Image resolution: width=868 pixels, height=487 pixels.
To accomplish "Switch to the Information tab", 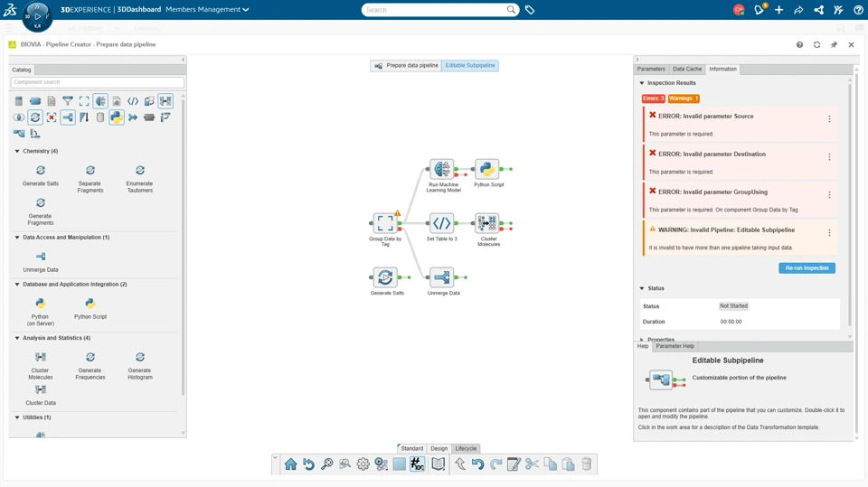I will click(x=723, y=70).
